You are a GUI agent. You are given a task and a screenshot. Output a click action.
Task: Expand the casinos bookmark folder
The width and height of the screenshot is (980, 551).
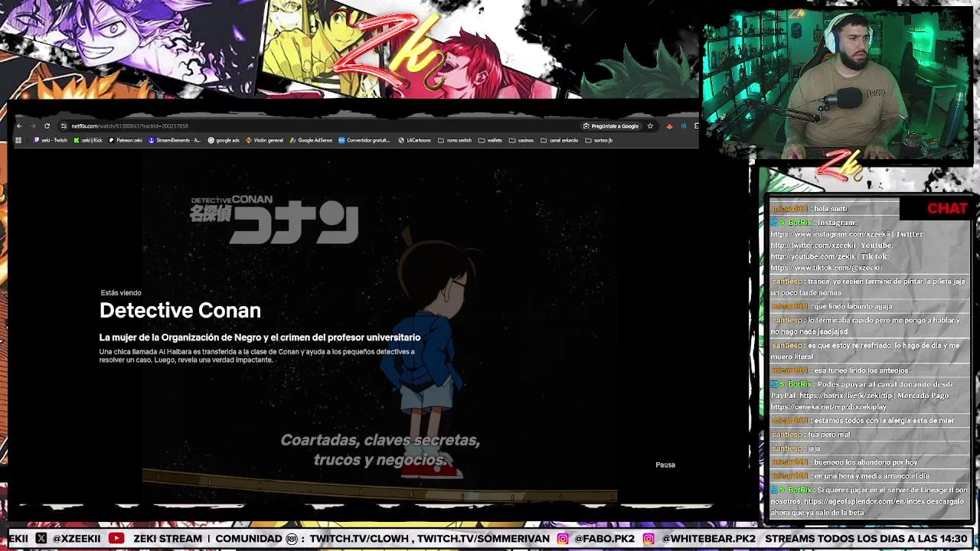coord(521,140)
